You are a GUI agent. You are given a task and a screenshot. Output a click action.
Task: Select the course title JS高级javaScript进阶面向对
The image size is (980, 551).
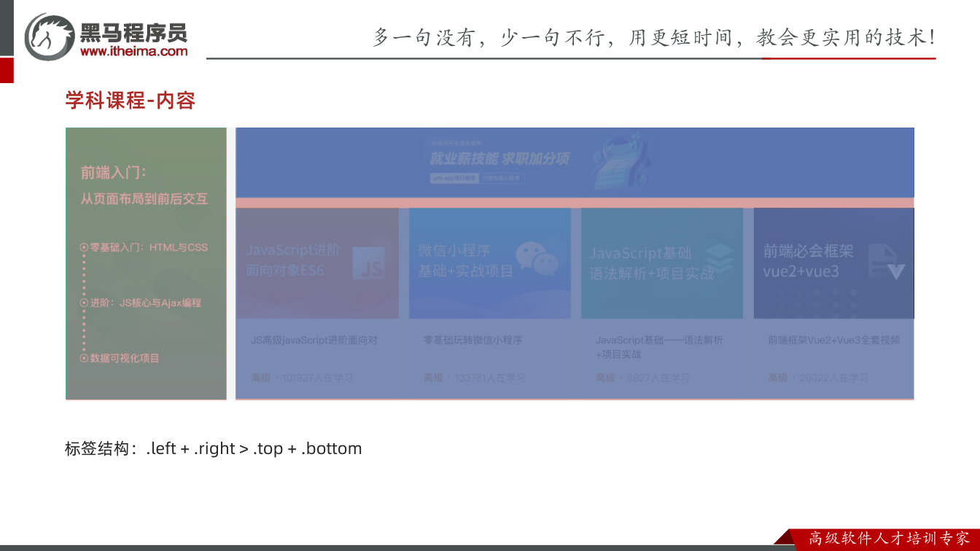314,340
